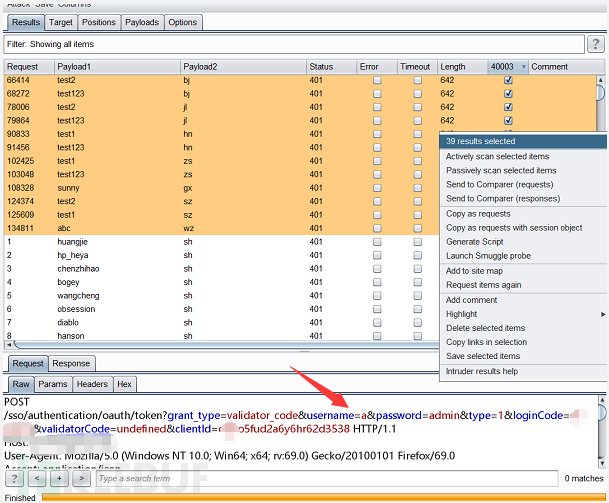Toggle Error checkbox for request 68272
This screenshot has height=503, width=609.
377,94
